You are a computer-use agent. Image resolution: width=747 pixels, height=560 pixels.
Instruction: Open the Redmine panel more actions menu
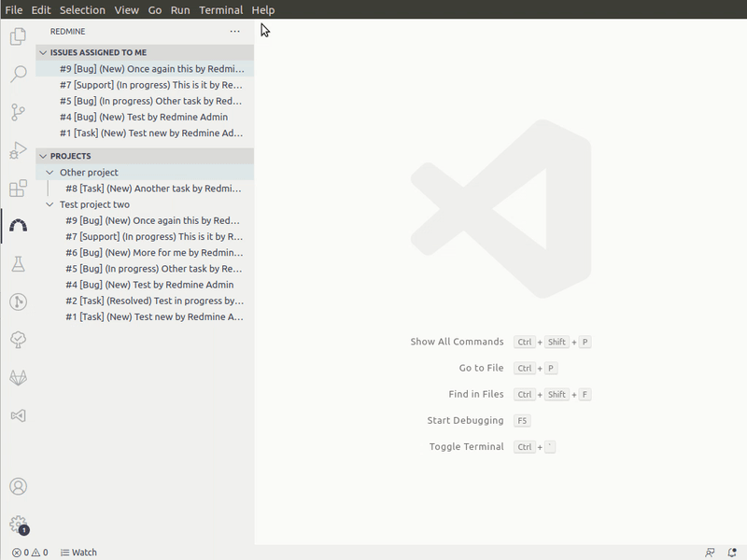point(235,32)
